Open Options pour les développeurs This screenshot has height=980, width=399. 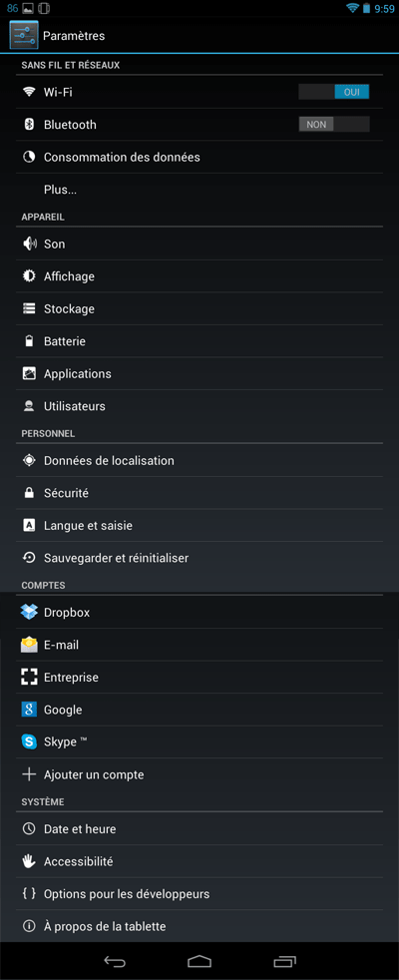click(x=199, y=894)
